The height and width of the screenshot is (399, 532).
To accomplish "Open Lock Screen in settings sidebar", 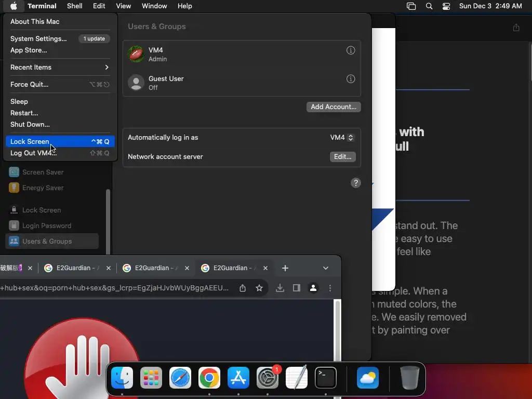I will (52, 210).
